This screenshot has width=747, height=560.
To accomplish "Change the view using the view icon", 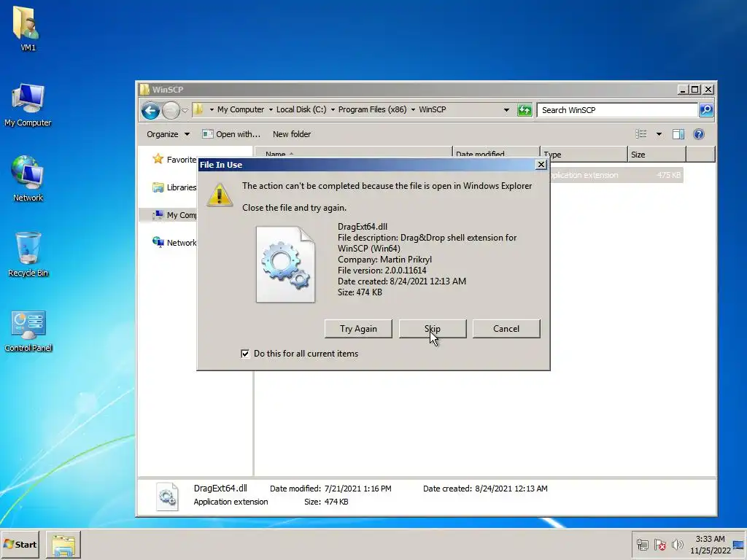I will [640, 134].
